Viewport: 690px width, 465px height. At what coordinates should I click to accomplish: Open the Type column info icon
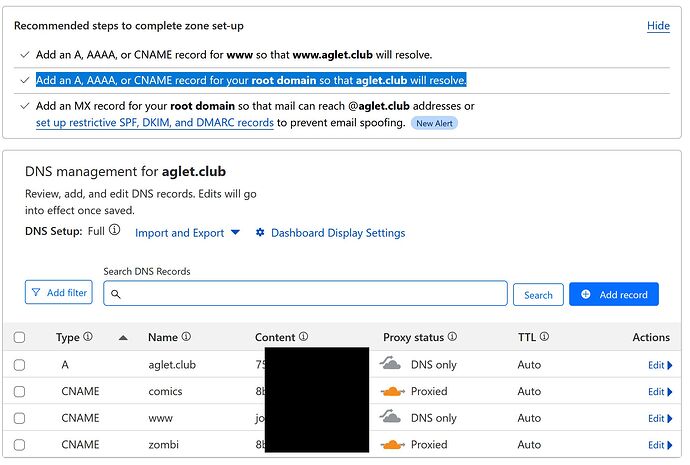88,337
